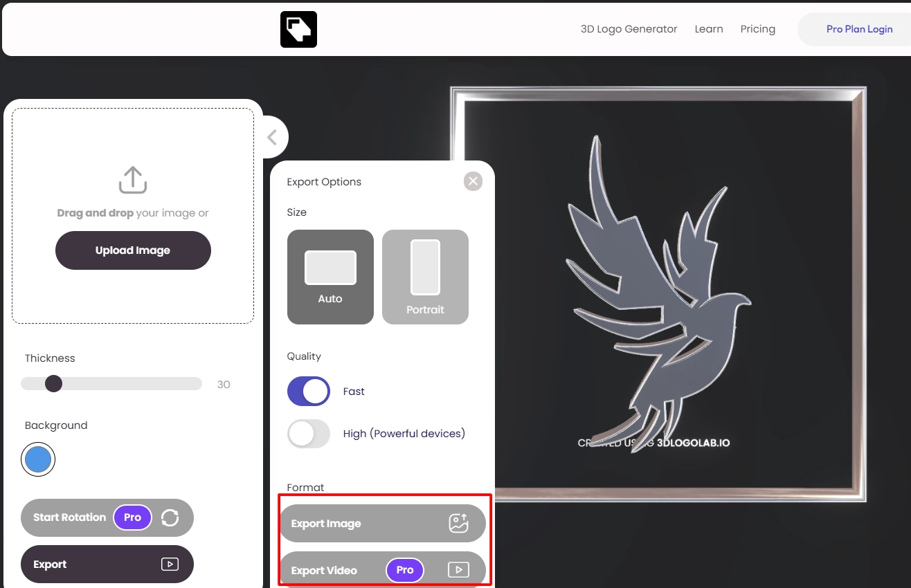Image resolution: width=911 pixels, height=588 pixels.
Task: Click the Upload Image button
Action: pyautogui.click(x=132, y=250)
